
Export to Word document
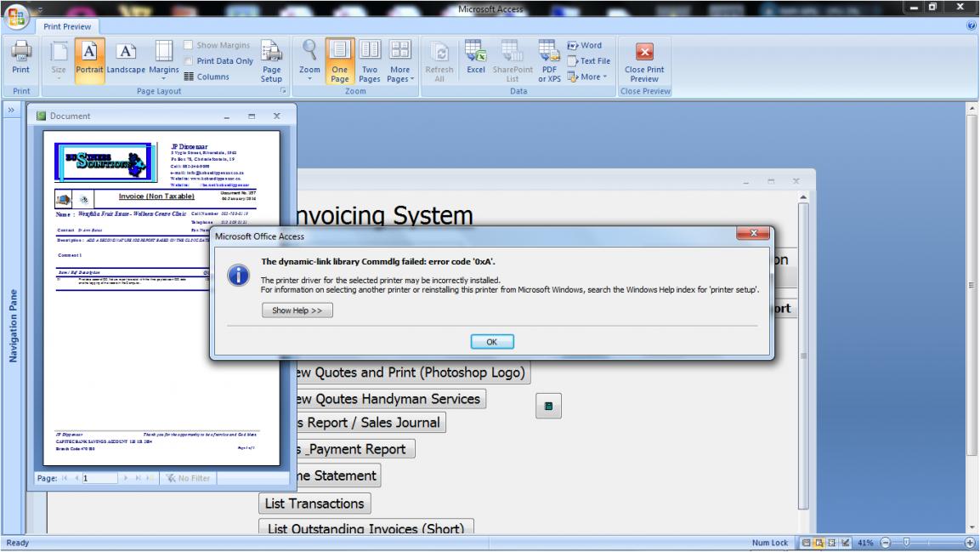[585, 45]
